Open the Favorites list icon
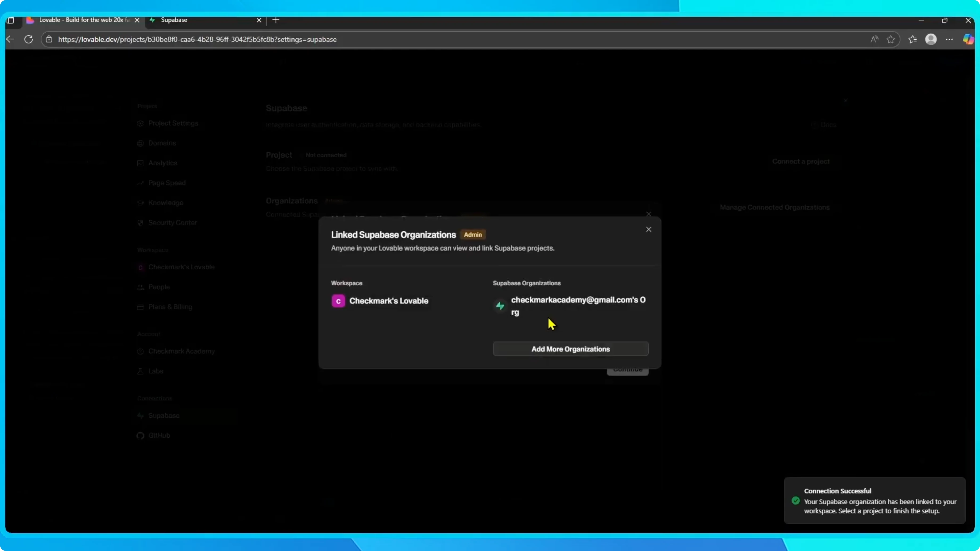Image resolution: width=980 pixels, height=551 pixels. pyautogui.click(x=913, y=39)
